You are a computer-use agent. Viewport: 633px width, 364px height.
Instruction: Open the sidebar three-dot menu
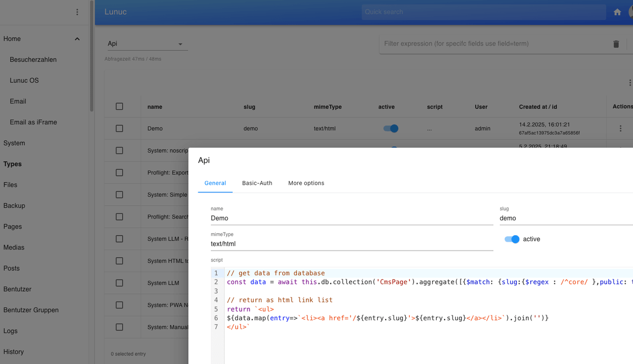[x=77, y=12]
